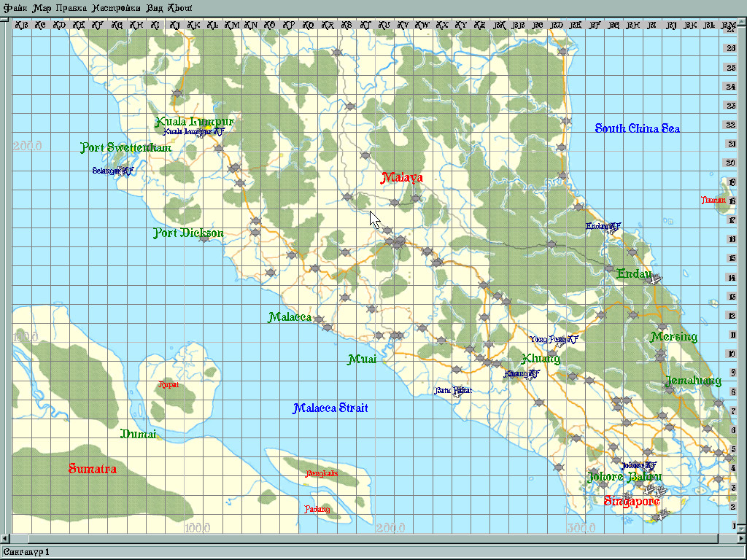Select the Kluang AF airfield icon
Screen dimensions: 747x560
pos(533,375)
